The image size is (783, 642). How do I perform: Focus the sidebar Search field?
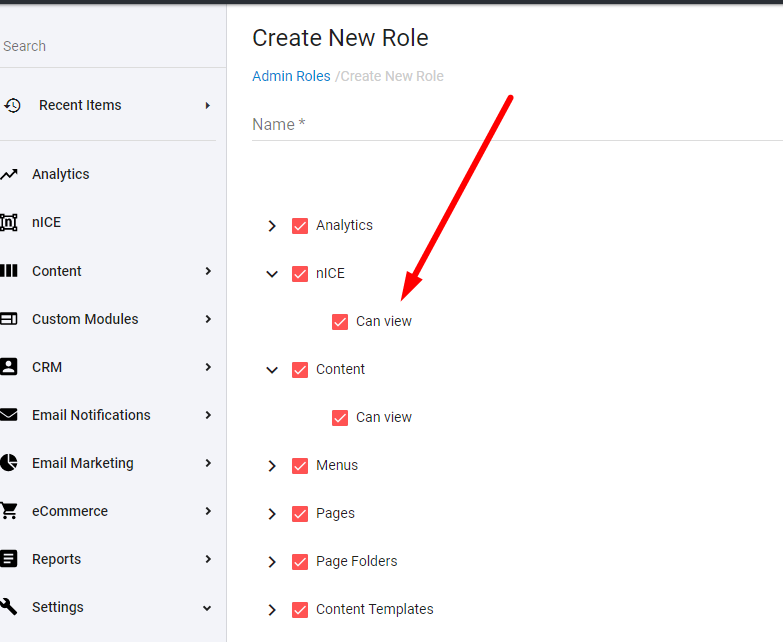pyautogui.click(x=113, y=46)
